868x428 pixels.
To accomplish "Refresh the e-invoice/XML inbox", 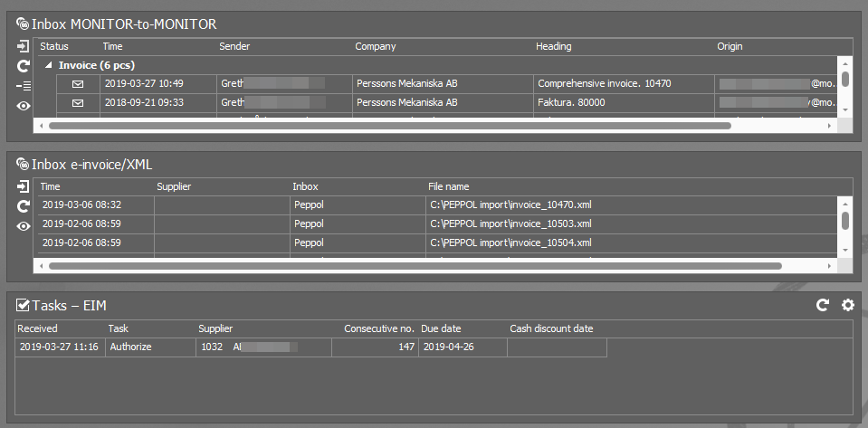I will tap(24, 206).
